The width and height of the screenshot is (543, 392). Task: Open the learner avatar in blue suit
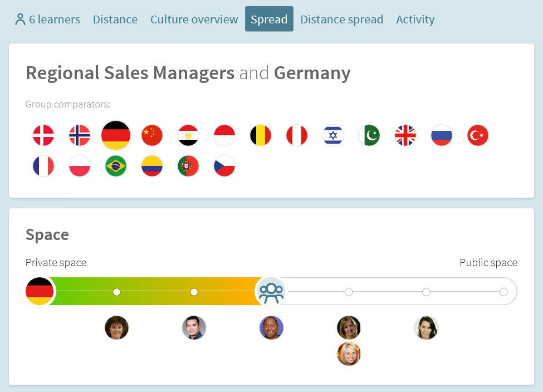tap(271, 327)
